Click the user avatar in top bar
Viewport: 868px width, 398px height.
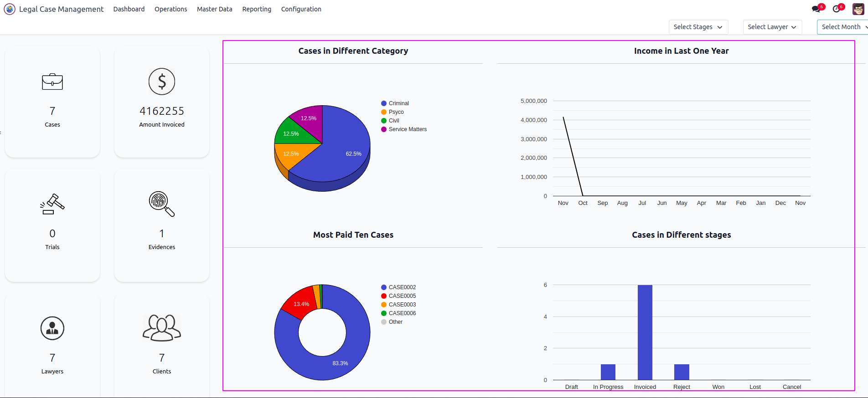coord(858,9)
